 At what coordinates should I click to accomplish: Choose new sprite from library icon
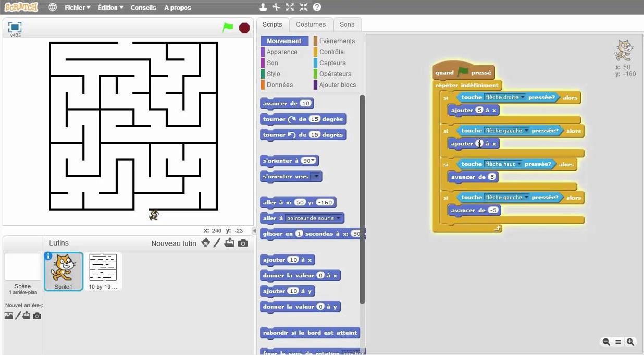(205, 243)
